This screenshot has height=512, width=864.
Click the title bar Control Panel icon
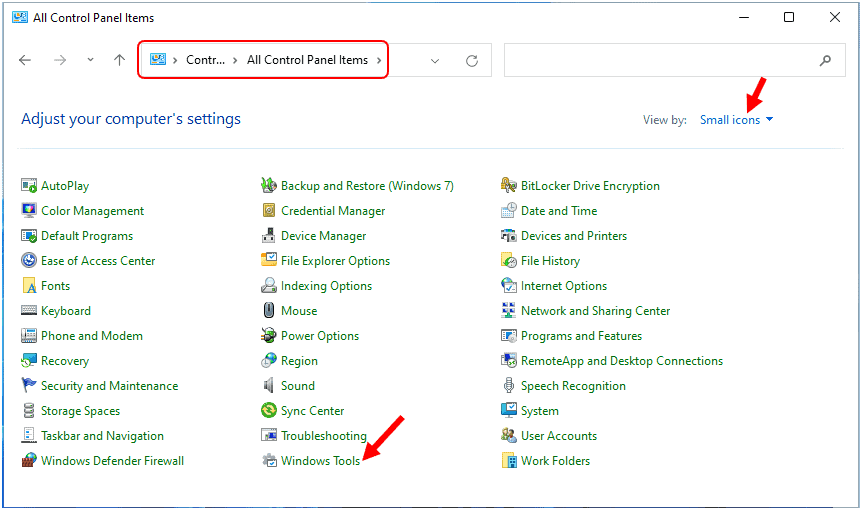20,17
